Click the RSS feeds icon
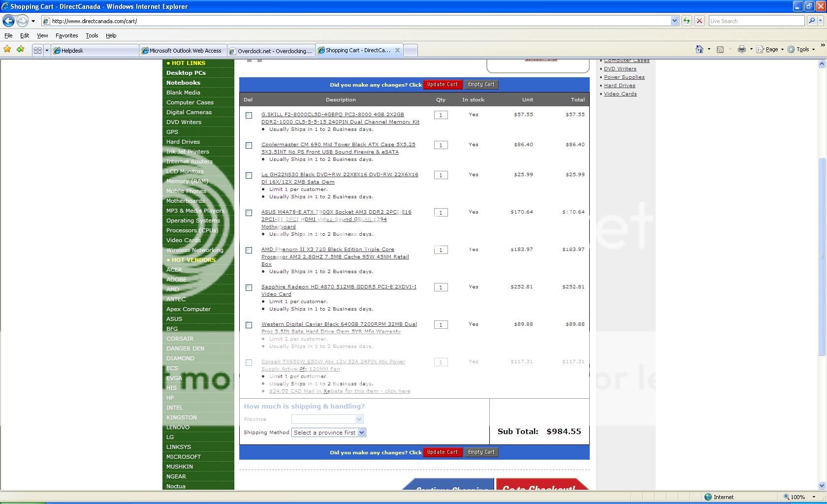827x504 pixels. (720, 49)
